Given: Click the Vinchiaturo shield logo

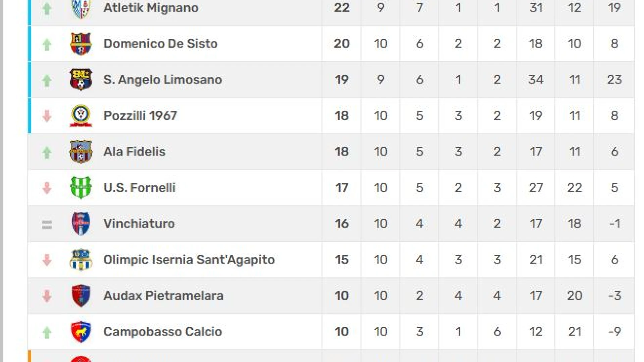Looking at the screenshot, I should pyautogui.click(x=80, y=224).
